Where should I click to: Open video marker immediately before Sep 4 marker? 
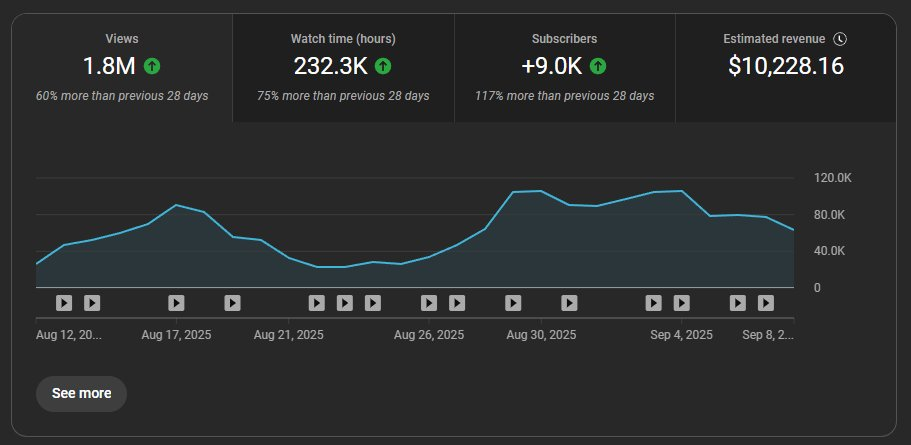tap(654, 303)
